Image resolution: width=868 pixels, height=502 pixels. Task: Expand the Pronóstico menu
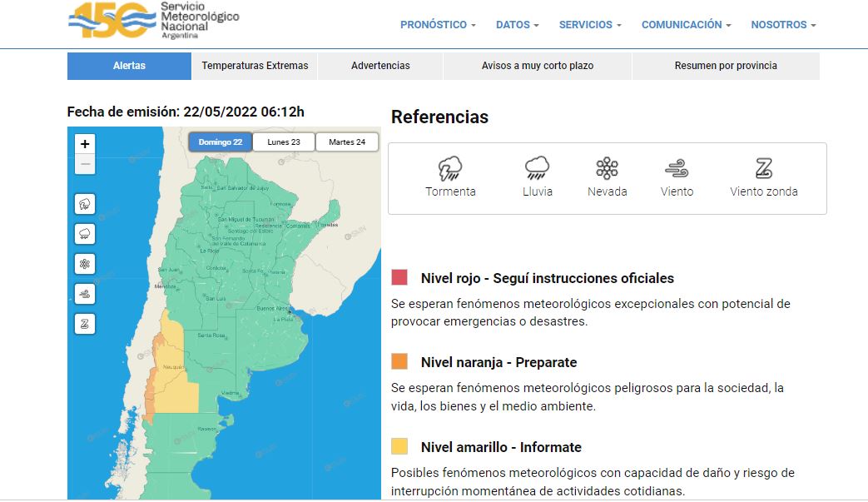point(438,25)
